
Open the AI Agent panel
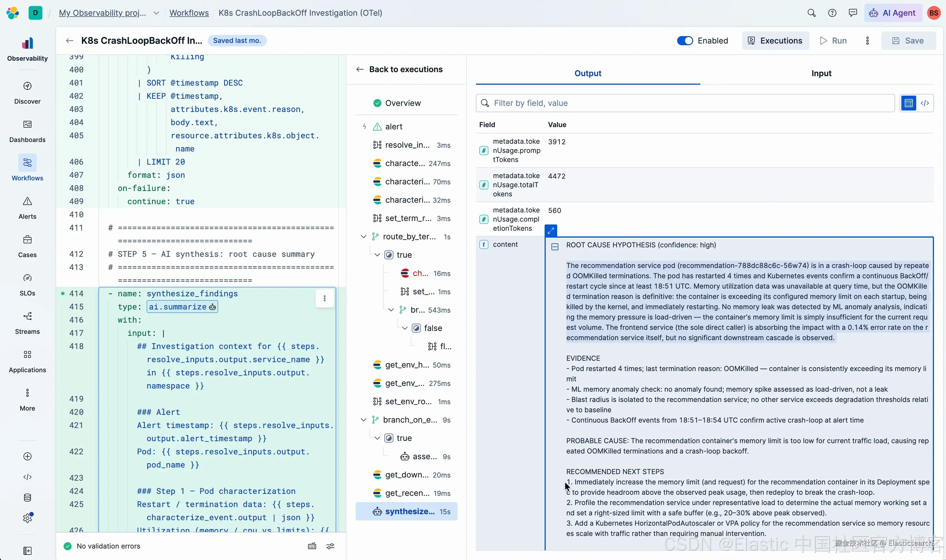tap(892, 13)
